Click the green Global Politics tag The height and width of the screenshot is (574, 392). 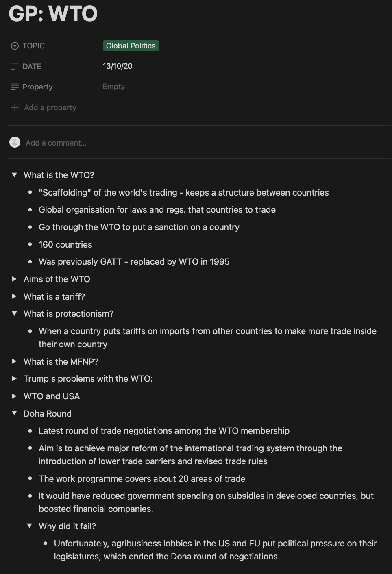click(131, 46)
